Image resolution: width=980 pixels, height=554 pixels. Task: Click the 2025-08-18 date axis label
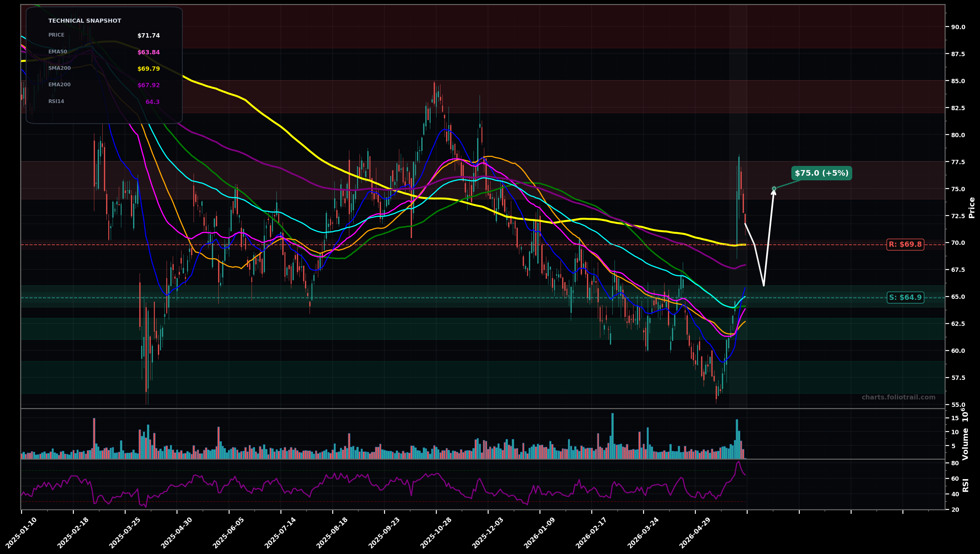click(x=332, y=533)
